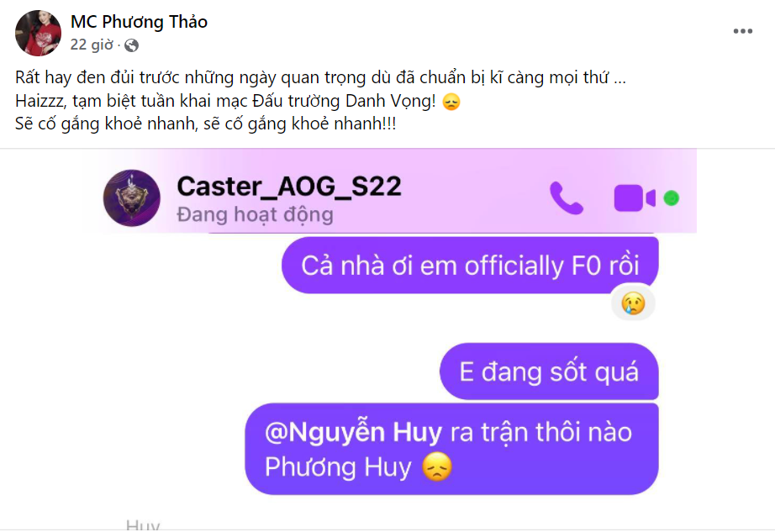Click the 'Đang hoạt động' status text
Image resolution: width=775 pixels, height=532 pixels.
(x=255, y=215)
